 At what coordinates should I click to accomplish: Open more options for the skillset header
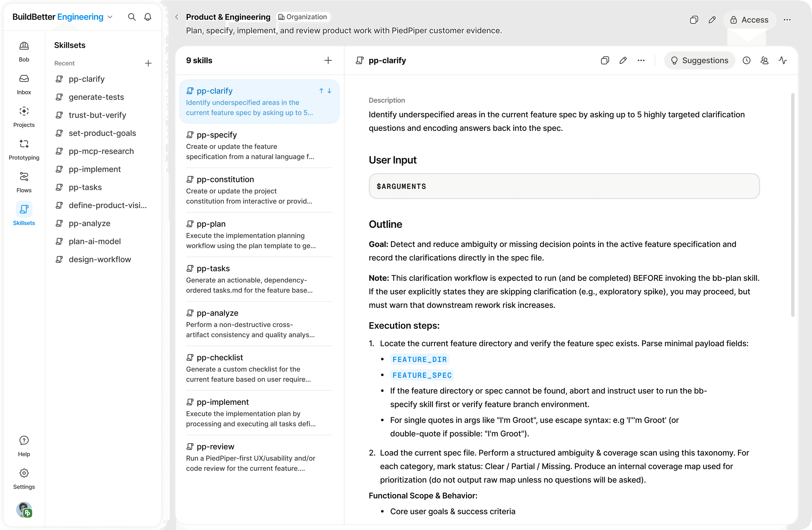pos(787,20)
